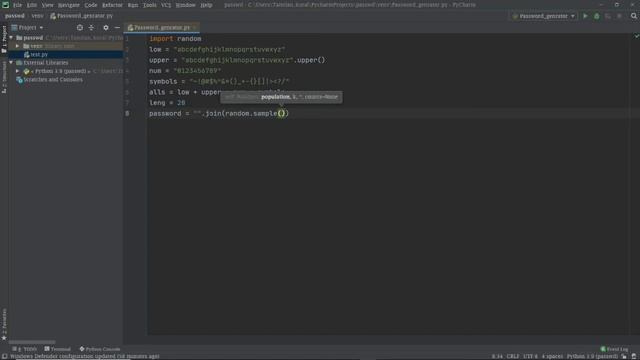Click Python 3.9 (passwd) interpreter in status bar
Viewport: 640px width, 360px height.
point(592,356)
